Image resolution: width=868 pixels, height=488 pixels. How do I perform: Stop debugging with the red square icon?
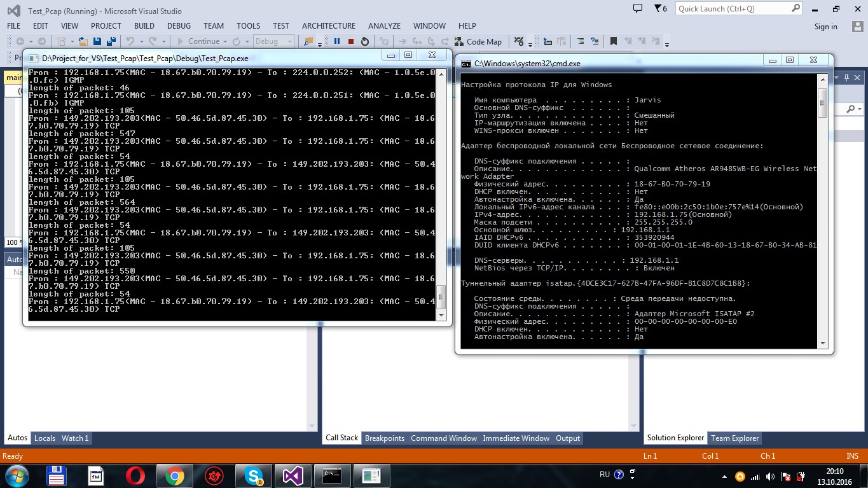pos(351,41)
